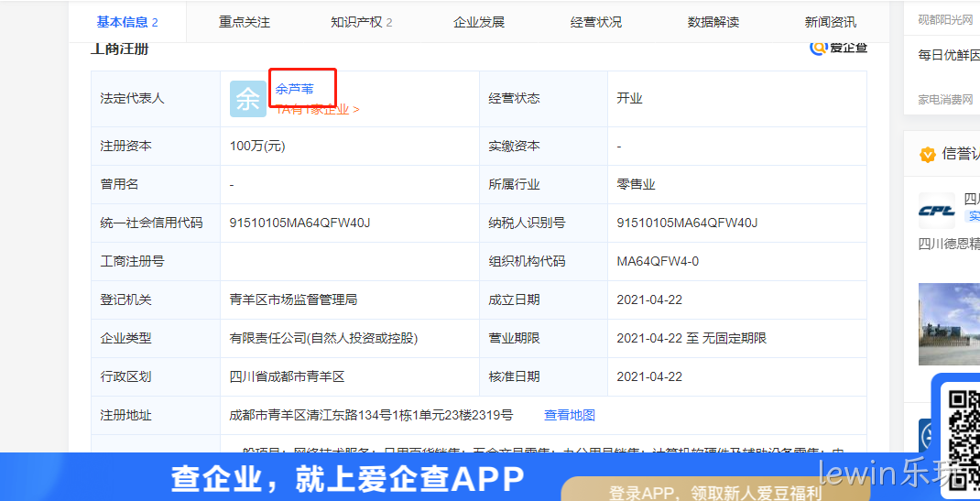Select the 经营状况 tab
The image size is (980, 501).
[x=596, y=23]
